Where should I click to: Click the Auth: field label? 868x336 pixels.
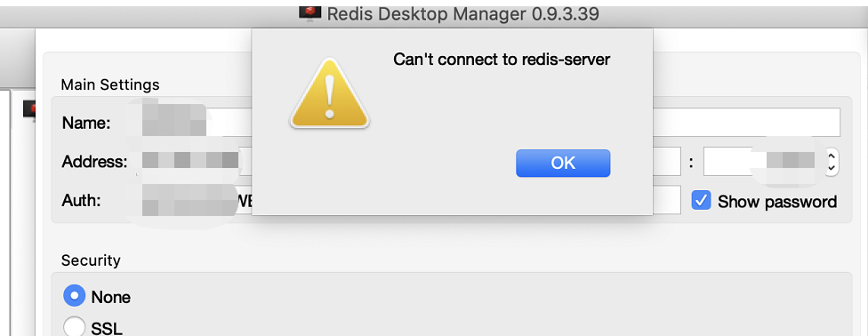pyautogui.click(x=82, y=200)
